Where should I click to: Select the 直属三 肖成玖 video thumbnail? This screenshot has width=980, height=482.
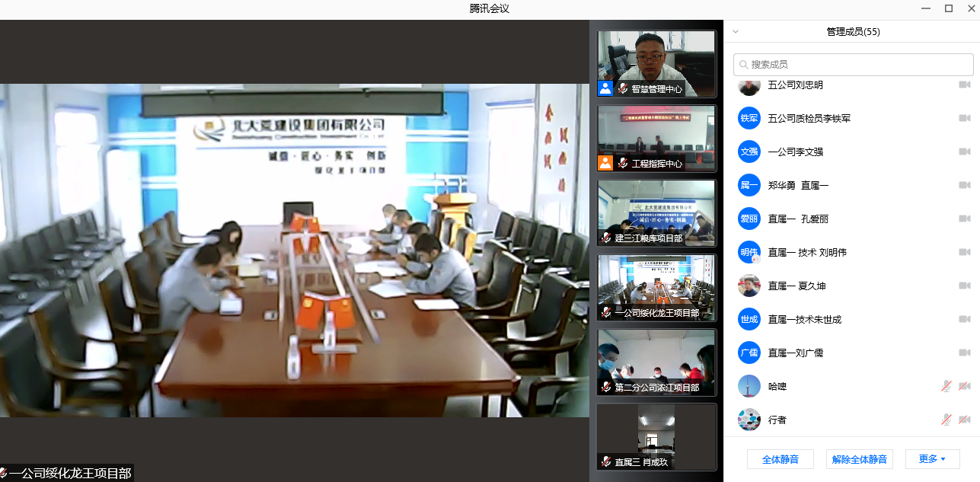coord(656,436)
